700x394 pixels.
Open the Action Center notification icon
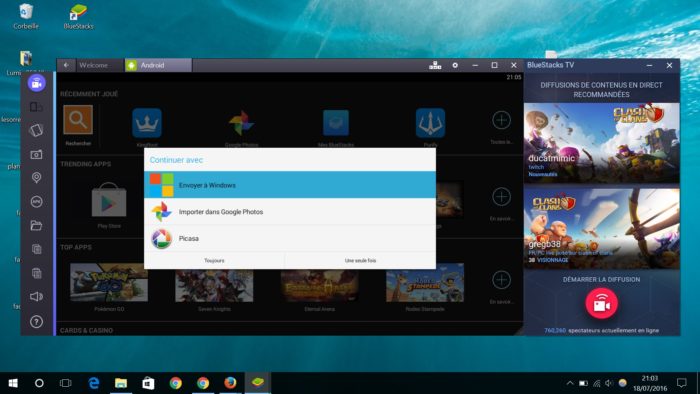[x=682, y=383]
